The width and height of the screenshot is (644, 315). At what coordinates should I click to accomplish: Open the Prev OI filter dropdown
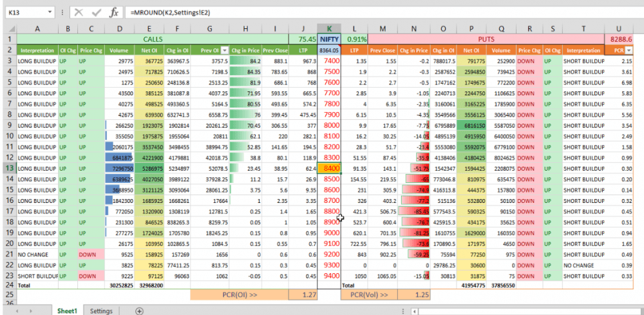(x=225, y=50)
